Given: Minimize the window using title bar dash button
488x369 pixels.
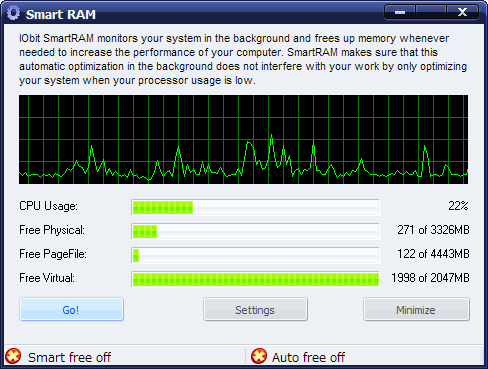Looking at the screenshot, I should click(x=400, y=12).
